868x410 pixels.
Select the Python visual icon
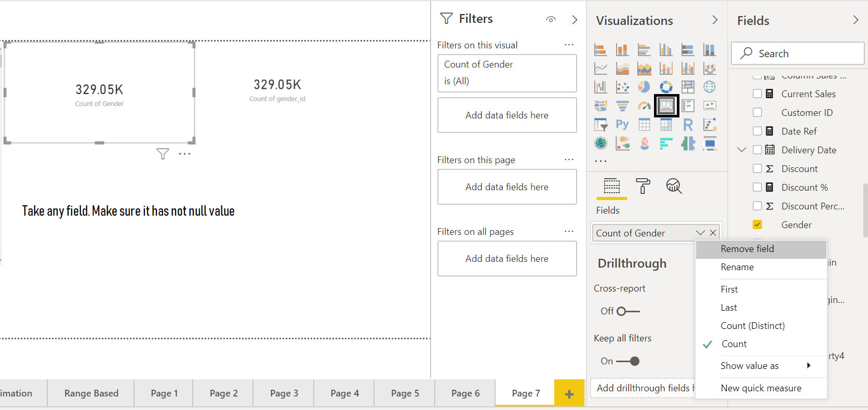point(622,124)
